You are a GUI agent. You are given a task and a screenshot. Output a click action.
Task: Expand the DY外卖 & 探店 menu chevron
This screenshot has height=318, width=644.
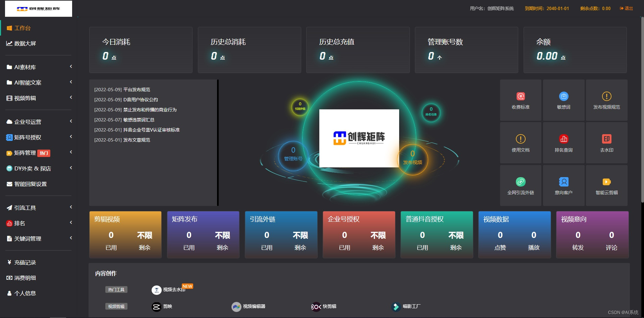tap(71, 168)
